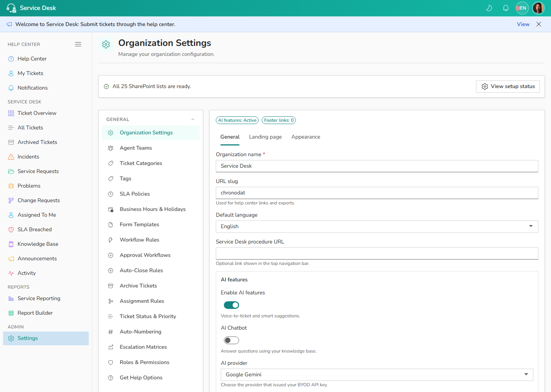
Task: Click the sidebar Notifications bell icon
Action: click(11, 88)
